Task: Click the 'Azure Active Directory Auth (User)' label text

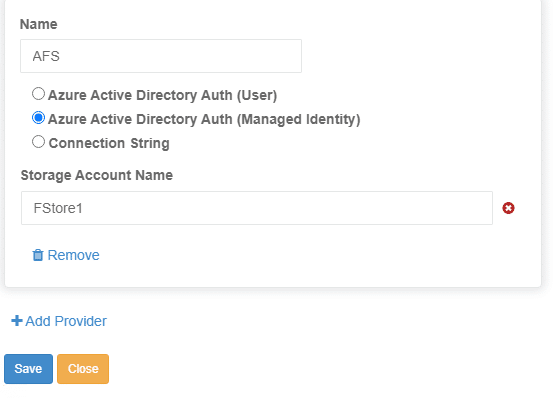Action: pyautogui.click(x=162, y=95)
